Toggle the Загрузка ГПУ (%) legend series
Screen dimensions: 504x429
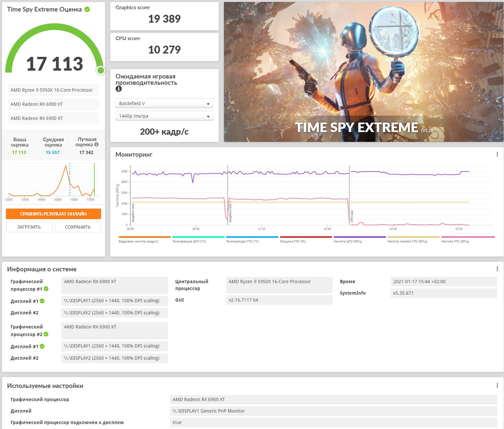[306, 239]
